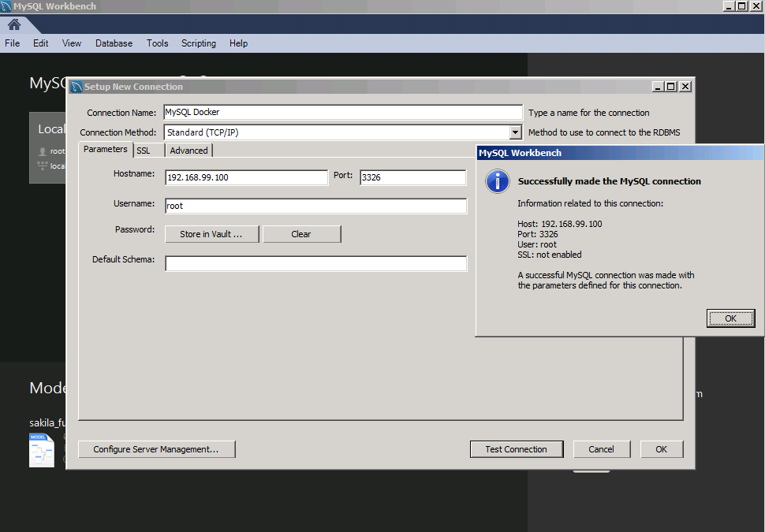
Task: Open the Help menu
Action: tap(239, 43)
